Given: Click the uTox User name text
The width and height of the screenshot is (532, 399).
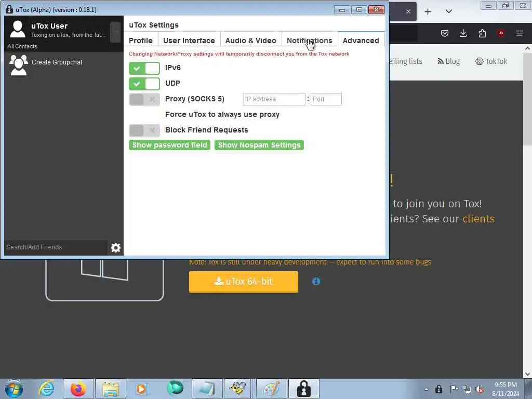Looking at the screenshot, I should pos(49,26).
